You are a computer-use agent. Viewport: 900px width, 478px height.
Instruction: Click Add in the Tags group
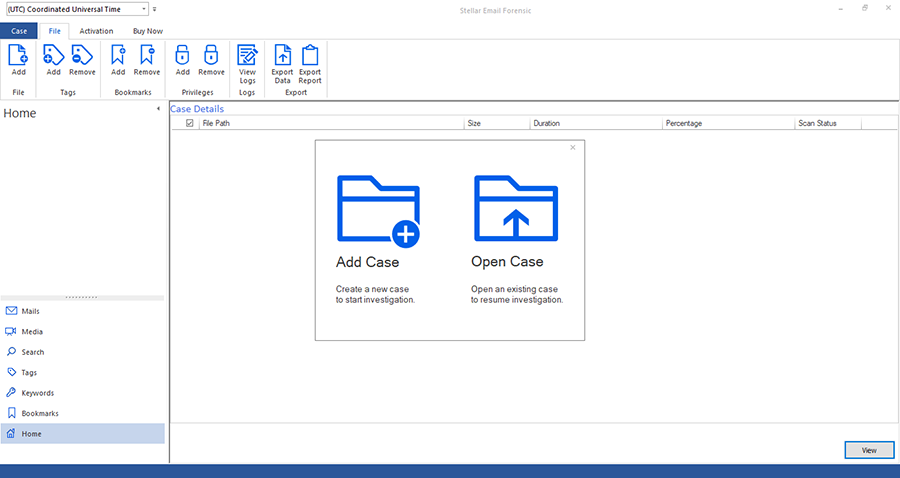pos(53,60)
